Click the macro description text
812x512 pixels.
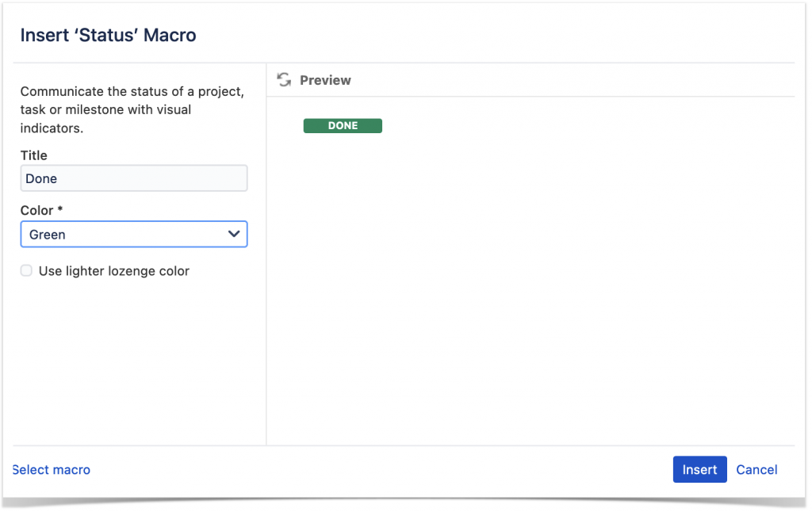(132, 109)
